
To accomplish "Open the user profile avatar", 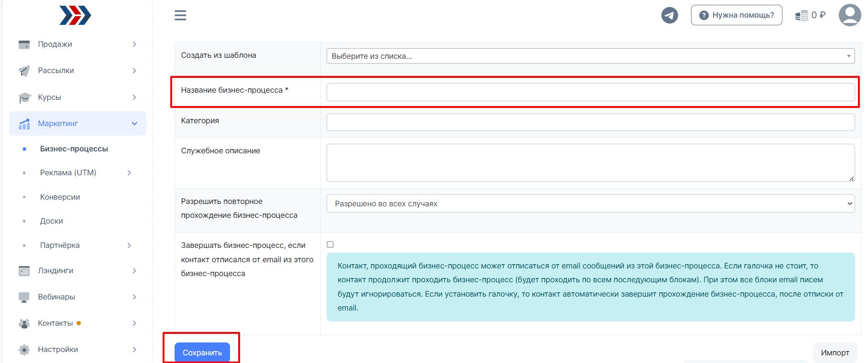I will point(850,15).
